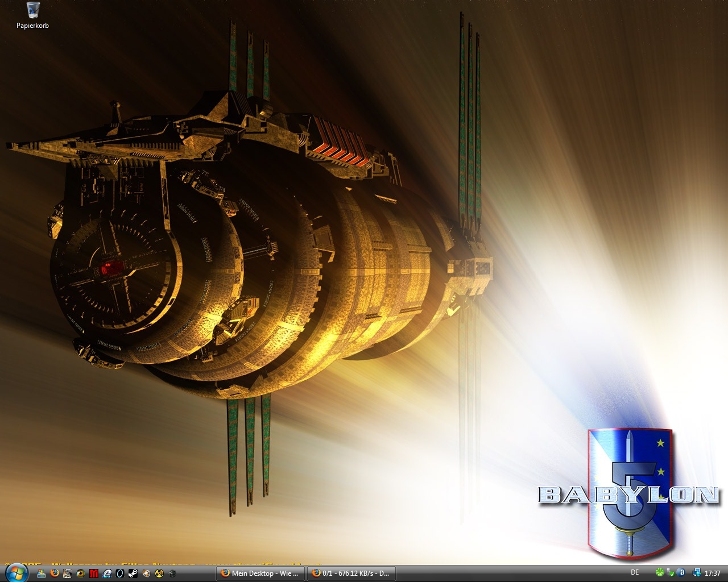728x582 pixels.
Task: Click the eye icon in quick launch
Action: pyautogui.click(x=81, y=573)
